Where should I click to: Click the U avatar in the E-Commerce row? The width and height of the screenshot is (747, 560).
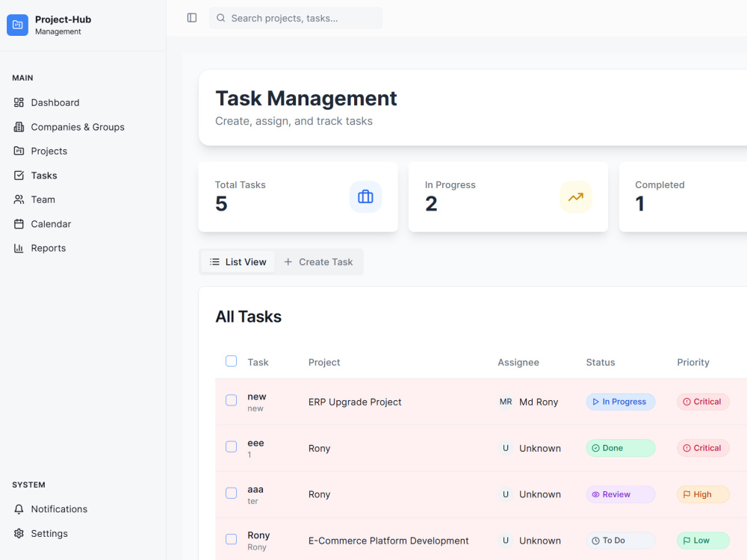(506, 541)
